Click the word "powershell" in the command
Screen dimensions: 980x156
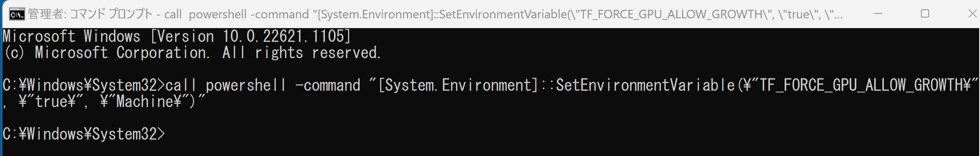(x=246, y=85)
